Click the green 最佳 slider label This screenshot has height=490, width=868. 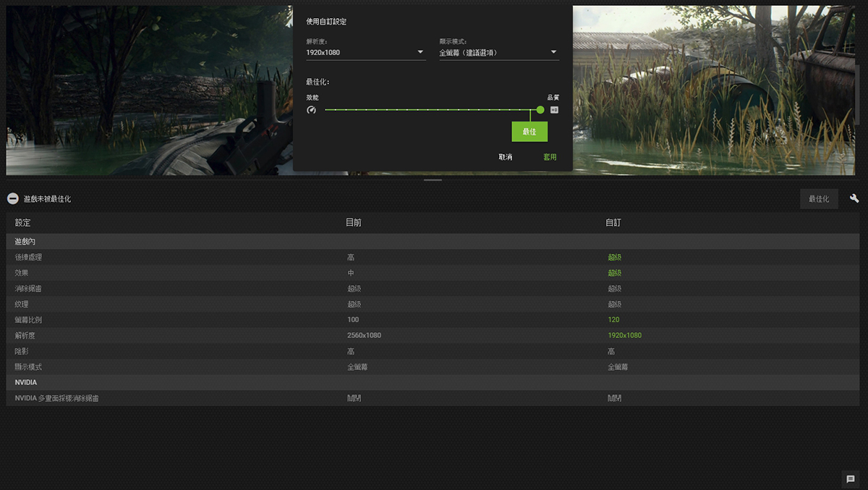point(529,132)
